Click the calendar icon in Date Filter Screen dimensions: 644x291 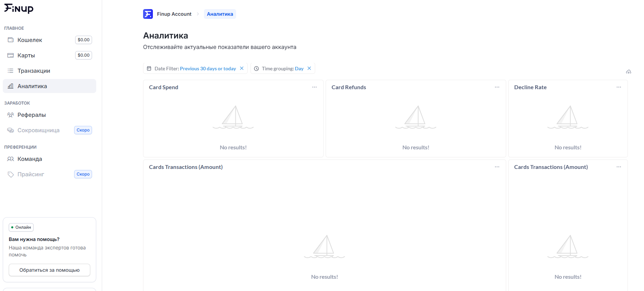(149, 69)
